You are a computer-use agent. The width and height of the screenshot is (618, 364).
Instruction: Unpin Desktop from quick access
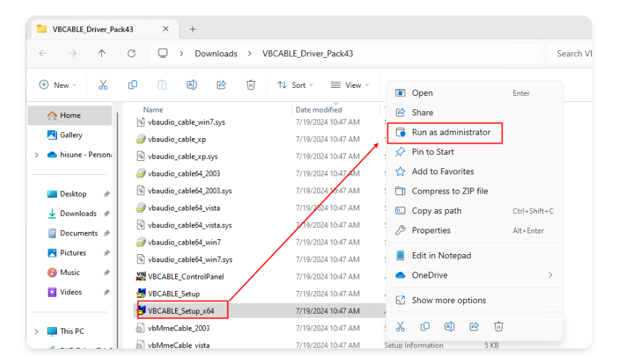[107, 194]
